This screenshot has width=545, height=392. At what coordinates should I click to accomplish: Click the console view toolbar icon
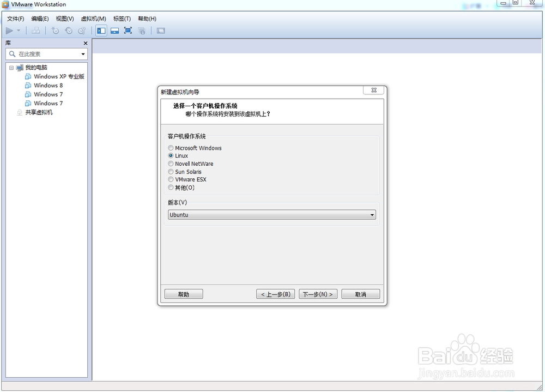coord(161,31)
